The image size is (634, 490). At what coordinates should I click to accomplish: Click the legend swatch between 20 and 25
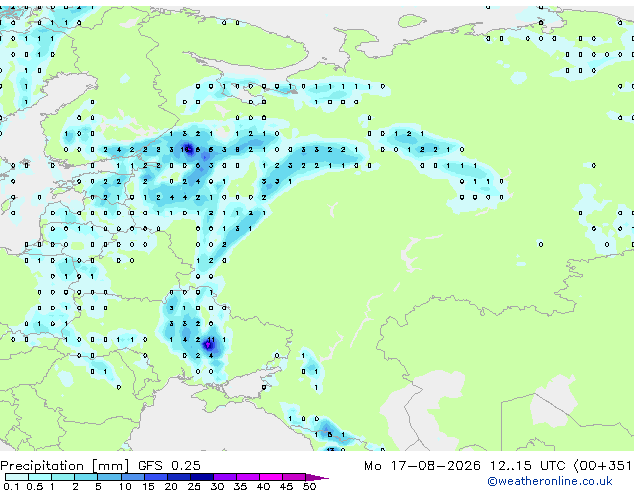(x=178, y=477)
